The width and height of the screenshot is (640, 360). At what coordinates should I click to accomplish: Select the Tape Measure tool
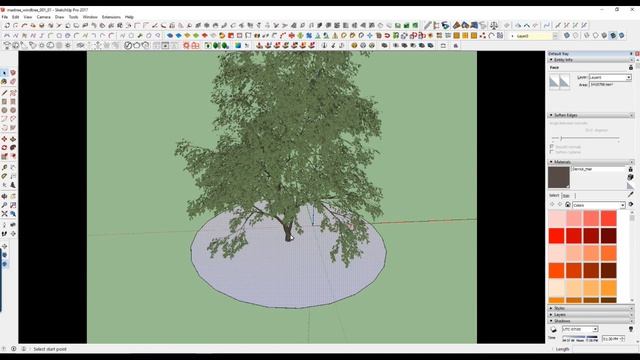(x=4, y=168)
